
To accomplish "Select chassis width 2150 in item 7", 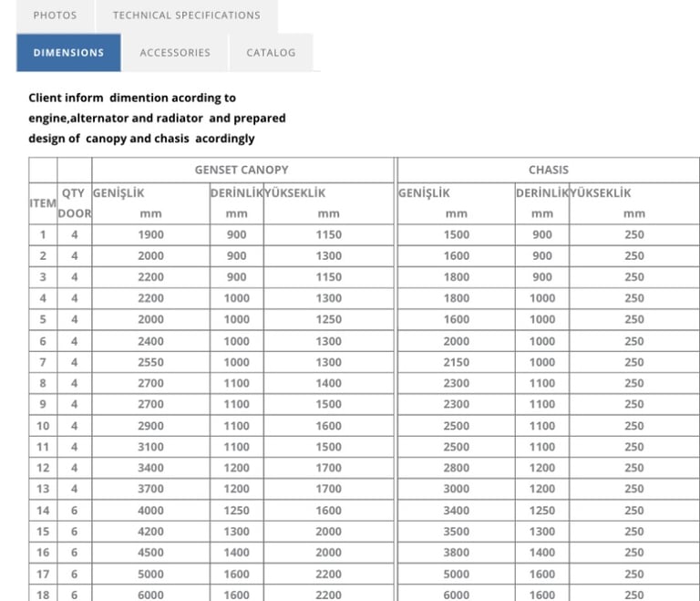I will 457,362.
